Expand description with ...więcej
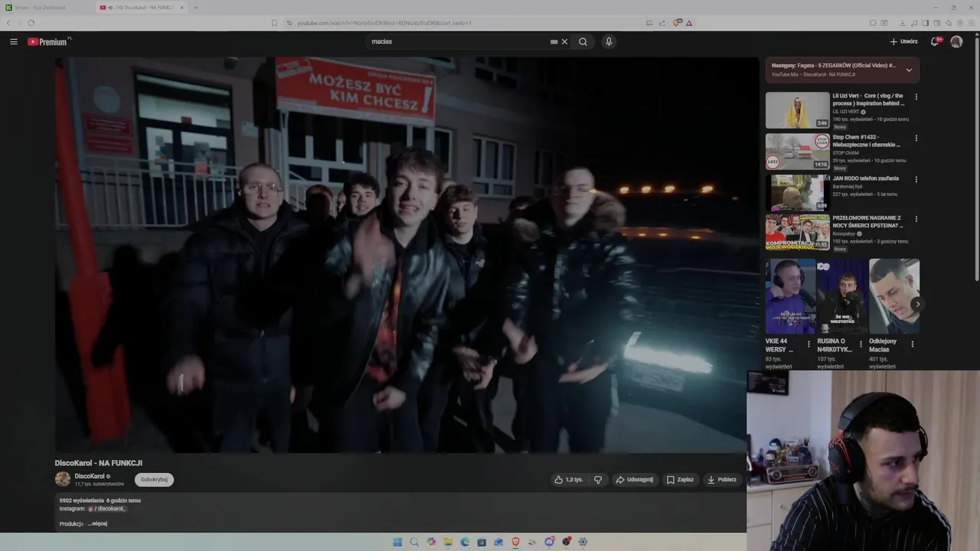Image resolution: width=980 pixels, height=551 pixels. [x=97, y=523]
